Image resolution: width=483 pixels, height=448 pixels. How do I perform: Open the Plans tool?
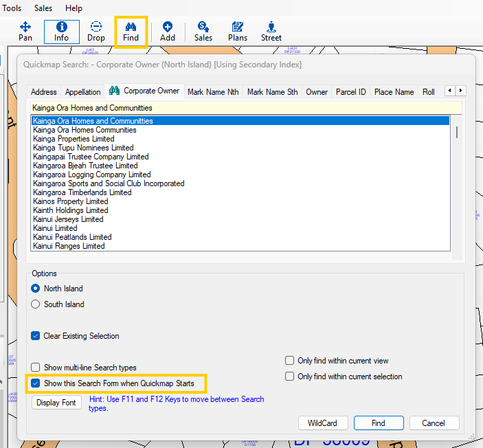(238, 31)
